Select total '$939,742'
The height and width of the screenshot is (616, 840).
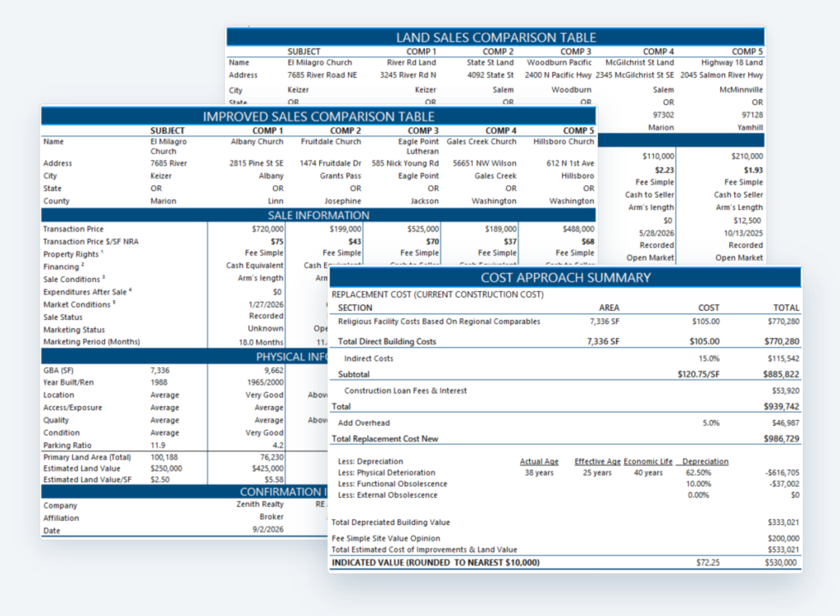click(781, 407)
